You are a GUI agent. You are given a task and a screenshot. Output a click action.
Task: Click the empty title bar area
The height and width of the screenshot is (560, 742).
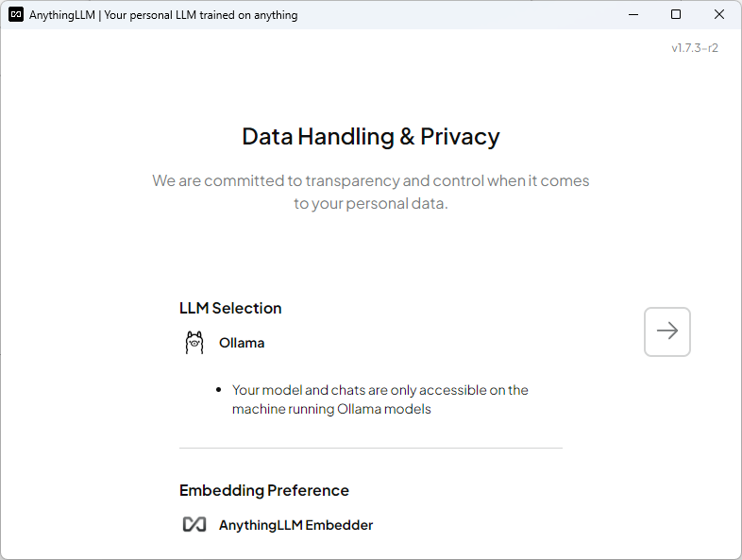coord(453,15)
